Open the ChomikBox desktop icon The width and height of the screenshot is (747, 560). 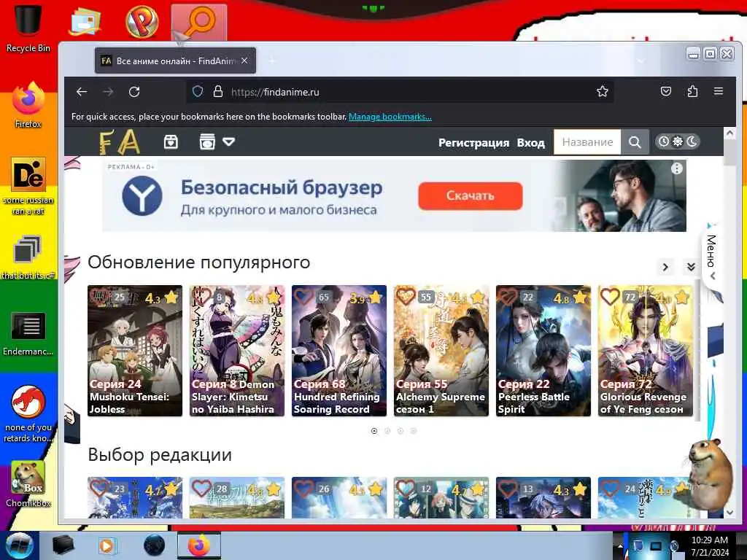click(28, 484)
